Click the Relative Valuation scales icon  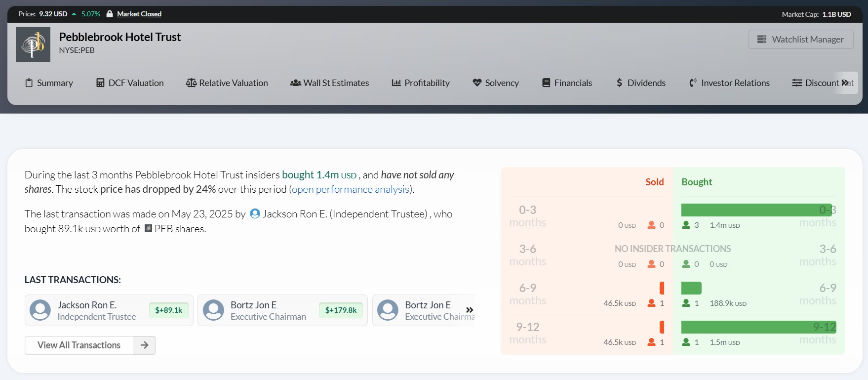pos(191,83)
